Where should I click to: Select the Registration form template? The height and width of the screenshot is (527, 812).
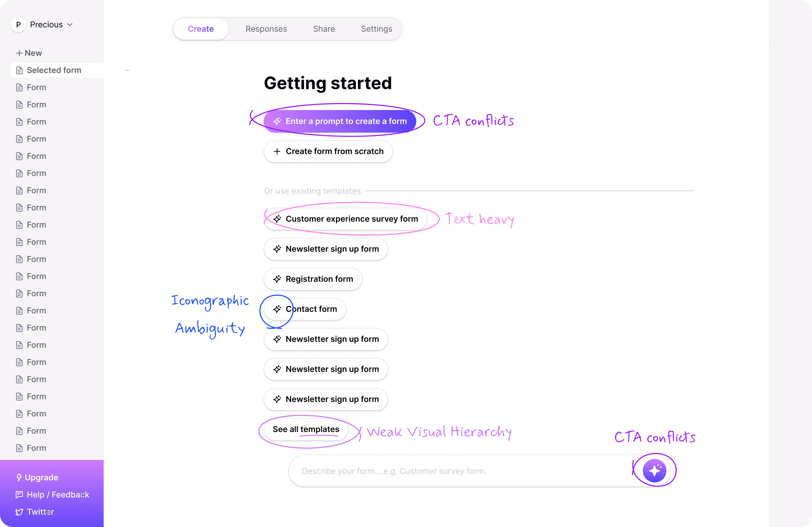click(313, 279)
